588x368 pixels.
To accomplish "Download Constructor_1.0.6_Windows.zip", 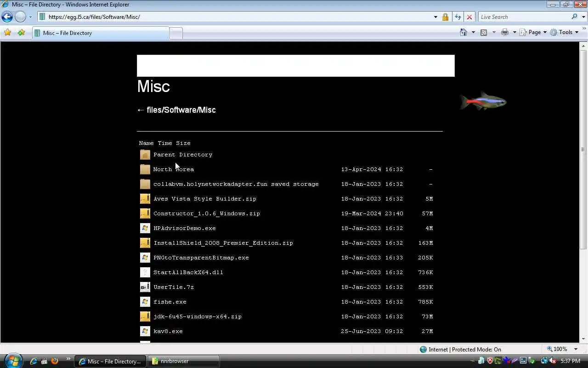I will coord(207,213).
